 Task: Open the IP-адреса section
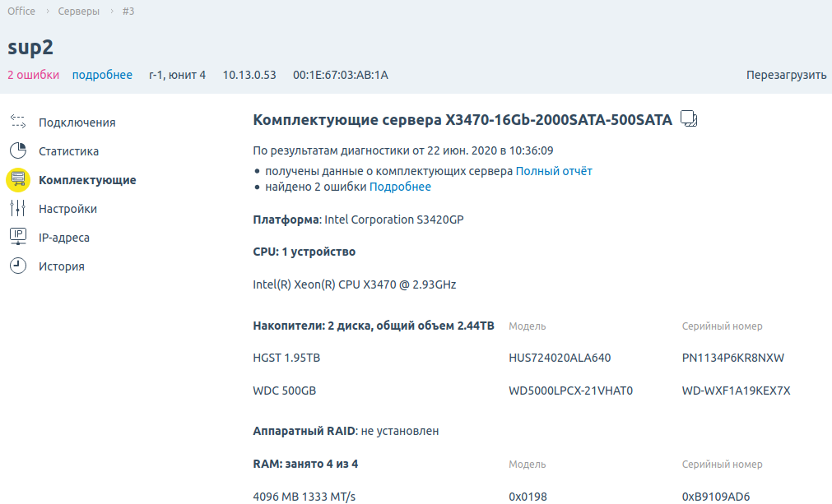(x=63, y=238)
